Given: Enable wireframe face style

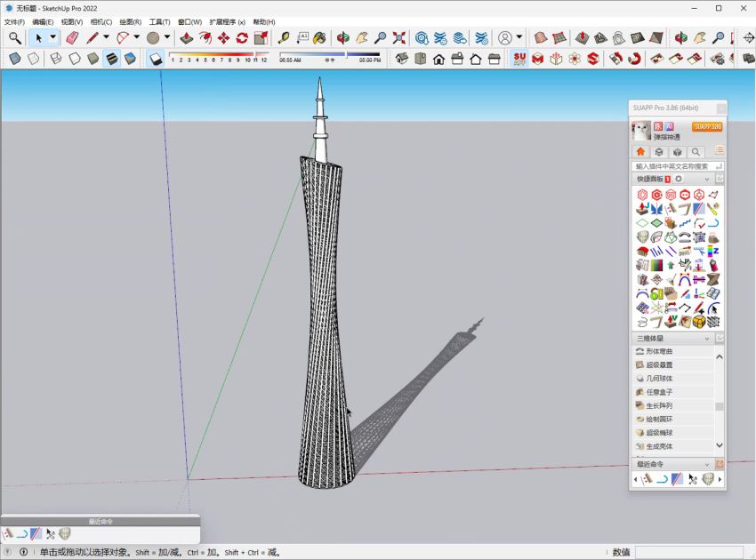Looking at the screenshot, I should tap(56, 59).
